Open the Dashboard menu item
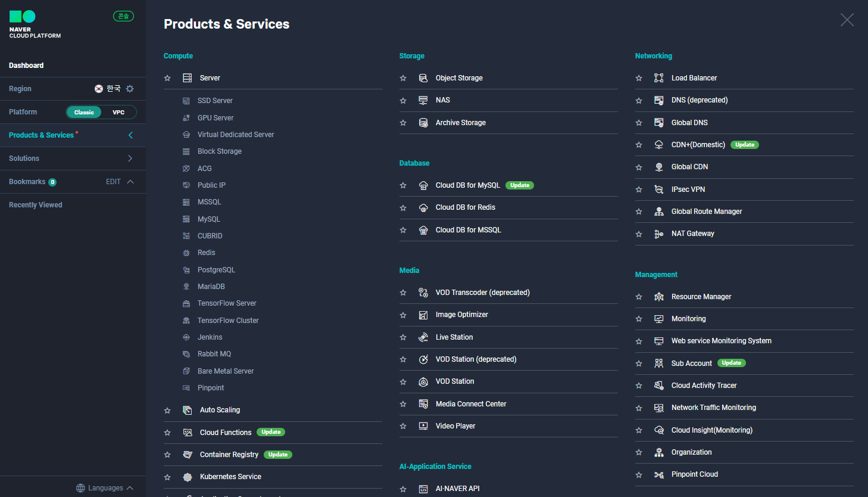This screenshot has width=868, height=497. (26, 66)
